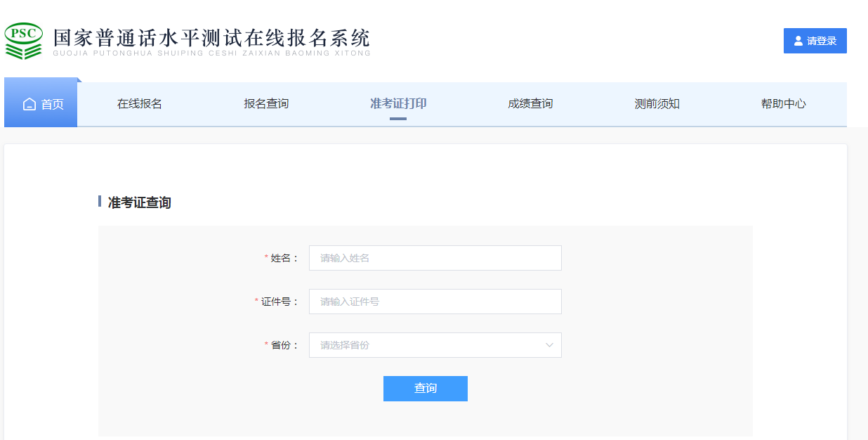This screenshot has height=440, width=868.
Task: Open 测前须知 navigation item
Action: pos(657,104)
